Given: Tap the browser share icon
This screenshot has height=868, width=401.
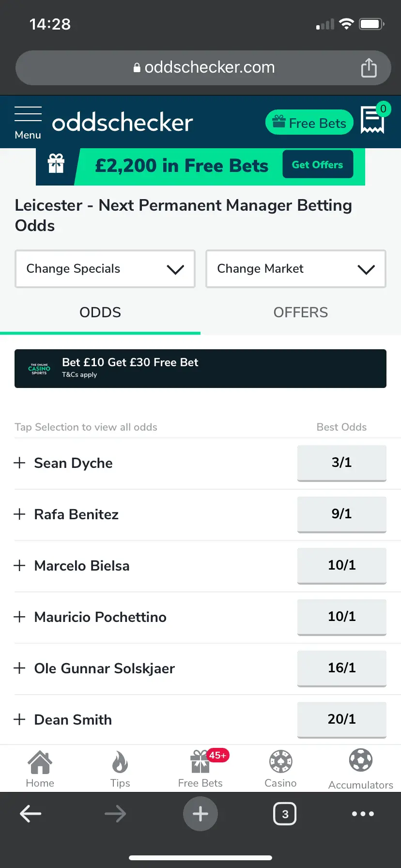Looking at the screenshot, I should [369, 68].
